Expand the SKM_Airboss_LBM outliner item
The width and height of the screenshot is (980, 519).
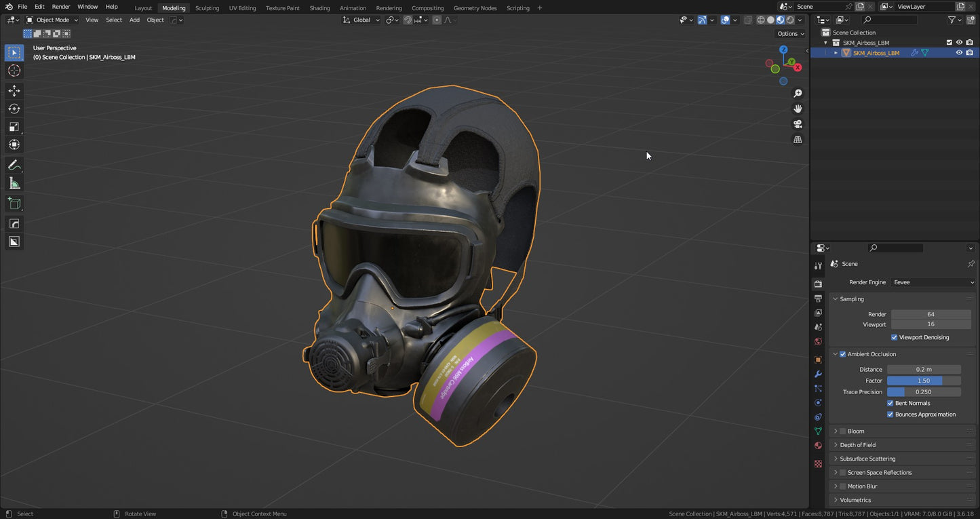[x=836, y=52]
